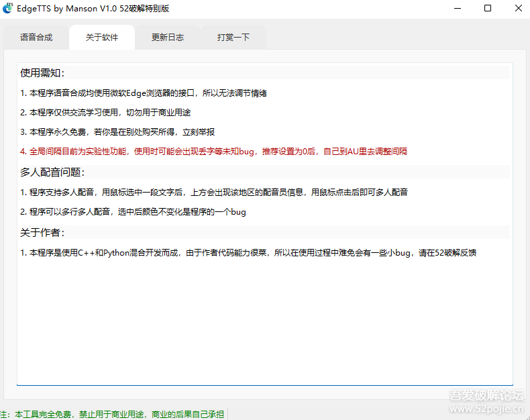530x420 pixels.
Task: Minimize the EdgeTTS window
Action: click(x=458, y=8)
